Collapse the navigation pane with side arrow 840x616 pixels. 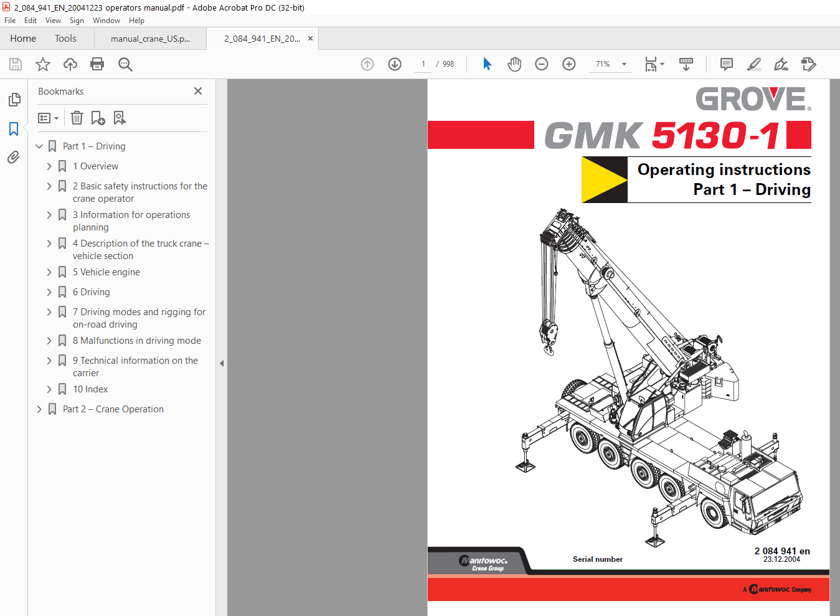222,363
